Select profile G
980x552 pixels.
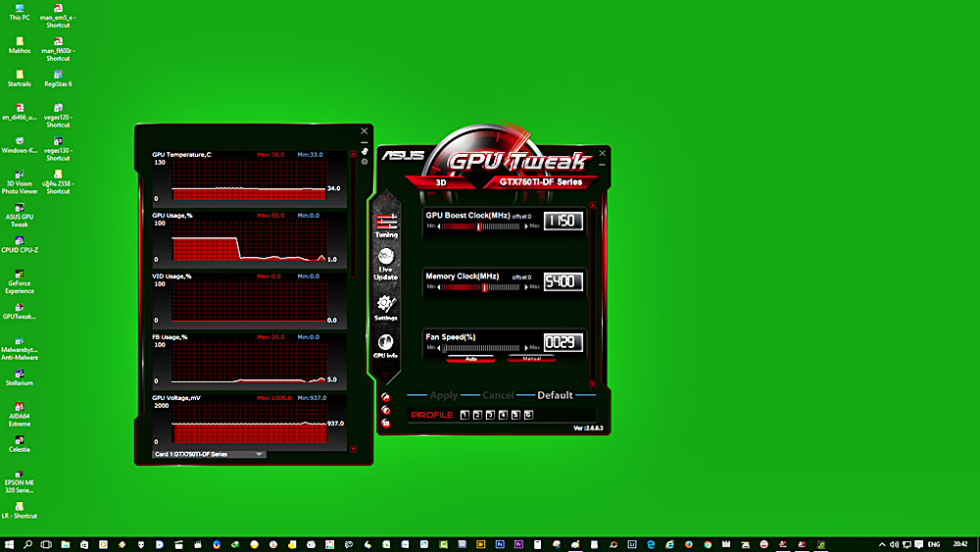pyautogui.click(x=529, y=415)
